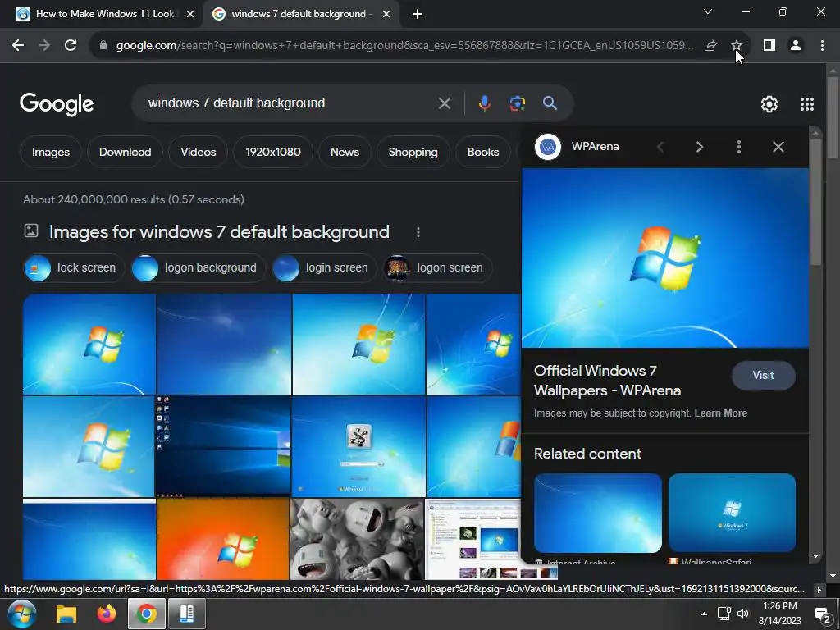
Task: Click the URL address bar
Action: click(x=404, y=46)
